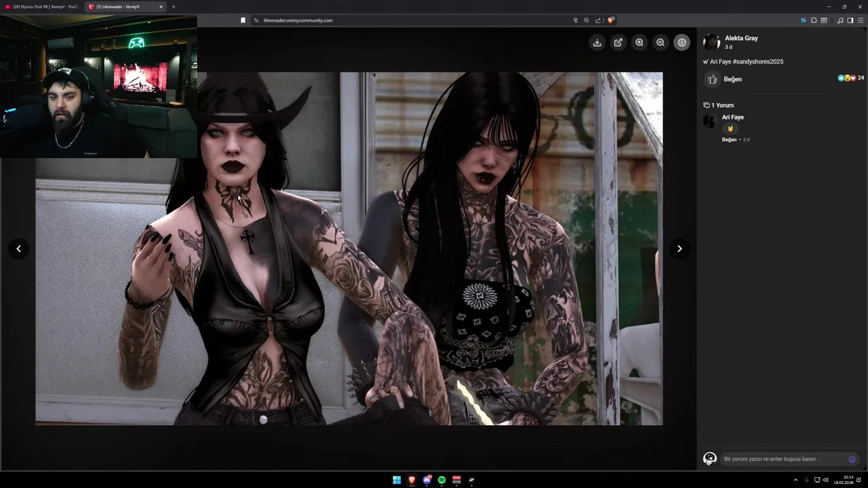Click the Beğen like button on the post
The height and width of the screenshot is (488, 868).
pyautogui.click(x=724, y=79)
